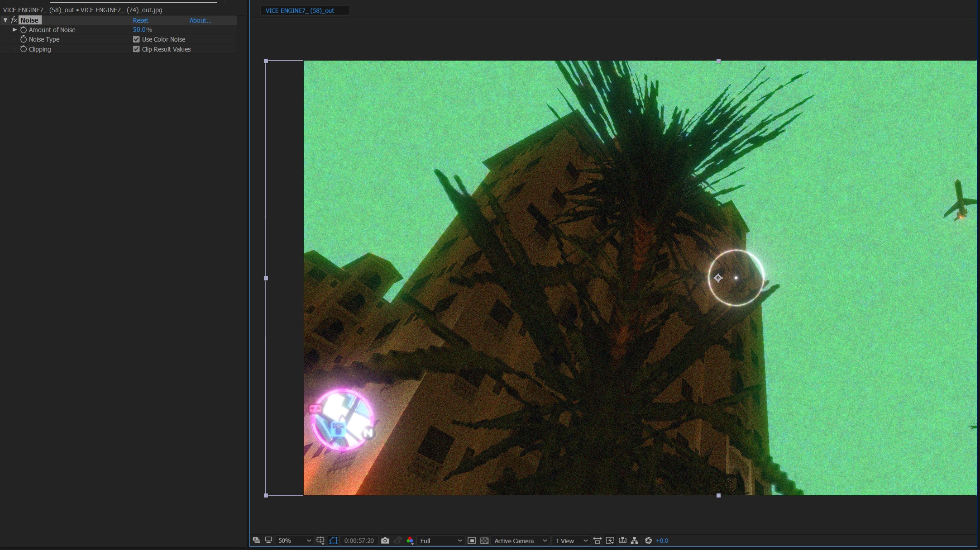
Task: Toggle mask and shape path visibility
Action: pyautogui.click(x=334, y=541)
